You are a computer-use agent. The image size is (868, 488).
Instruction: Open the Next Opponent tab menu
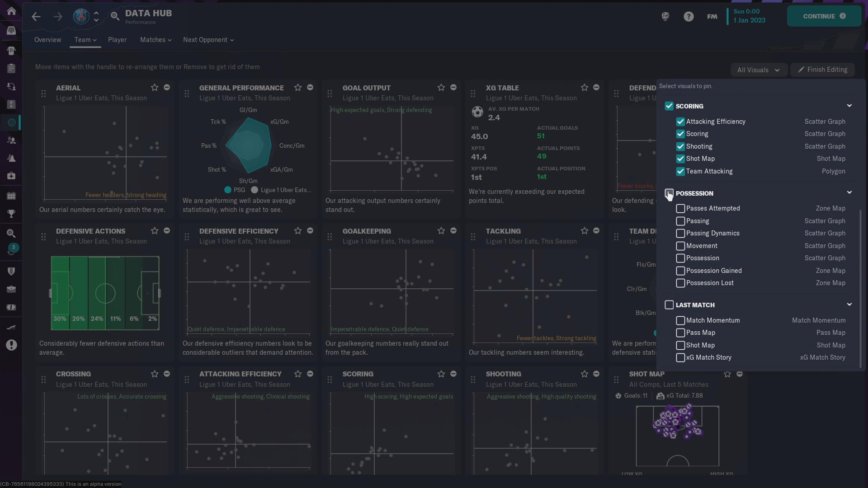(208, 40)
